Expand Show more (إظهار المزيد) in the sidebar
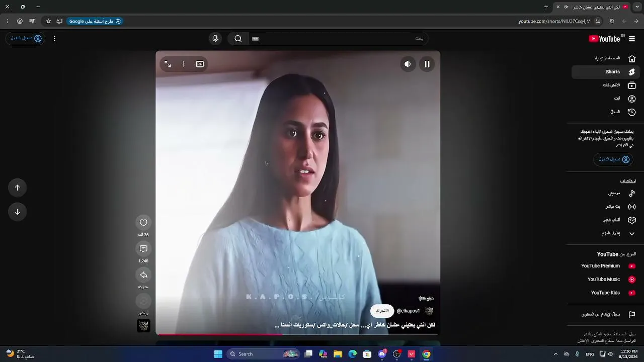The image size is (644, 362). pyautogui.click(x=606, y=233)
